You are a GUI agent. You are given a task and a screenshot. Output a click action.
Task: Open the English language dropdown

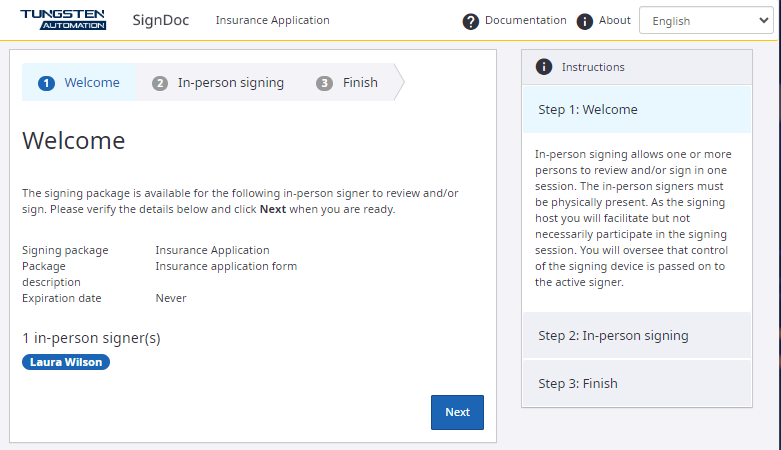click(x=712, y=21)
